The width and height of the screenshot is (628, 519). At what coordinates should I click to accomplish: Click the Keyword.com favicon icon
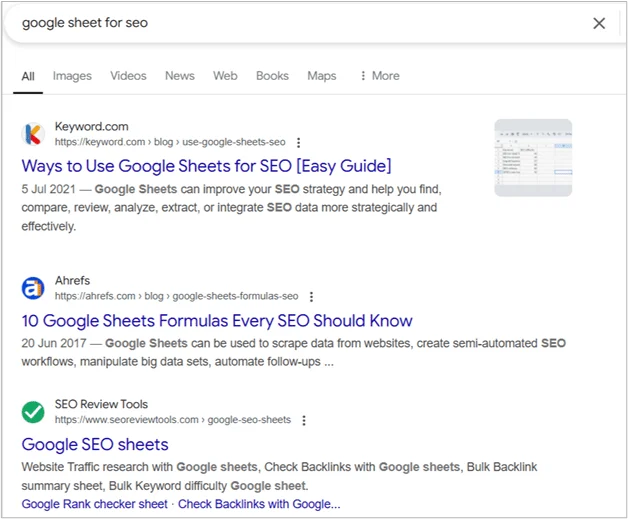[33, 134]
